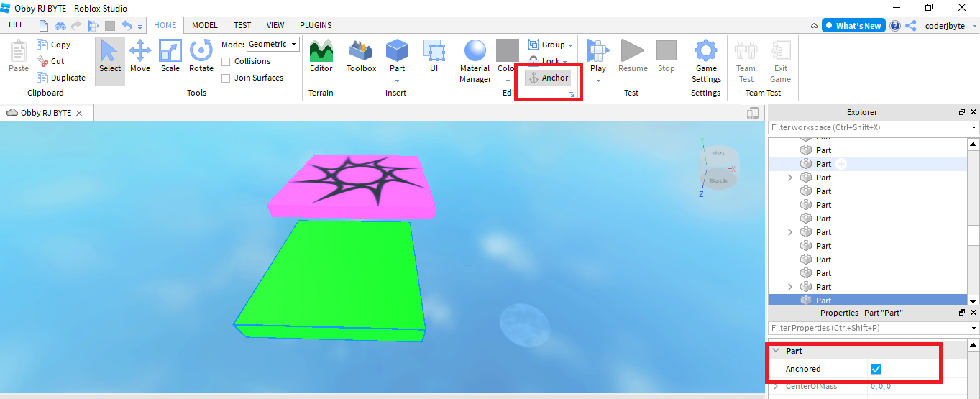
Task: Open the Terrain Editor
Action: pyautogui.click(x=321, y=56)
